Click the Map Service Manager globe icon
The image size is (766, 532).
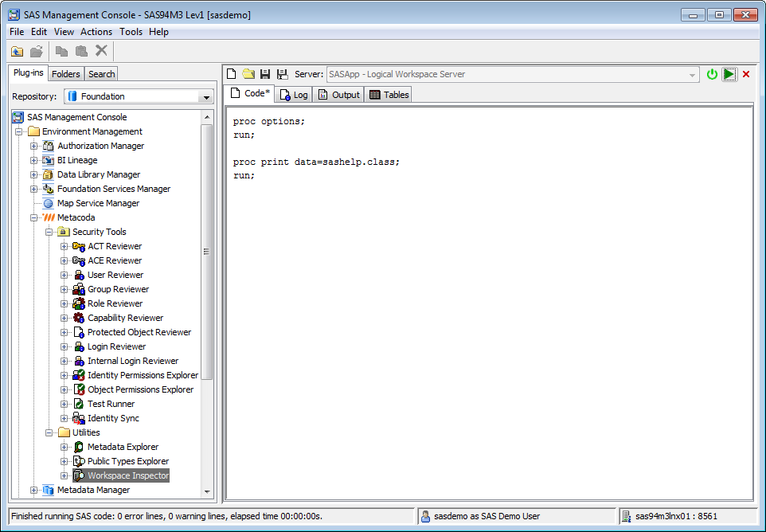(48, 203)
